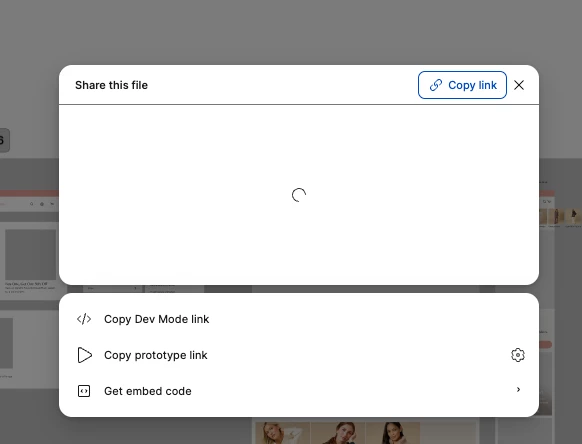The image size is (582, 444).
Task: Click the outfit thumbnails strip at right edge
Action: coord(560,216)
